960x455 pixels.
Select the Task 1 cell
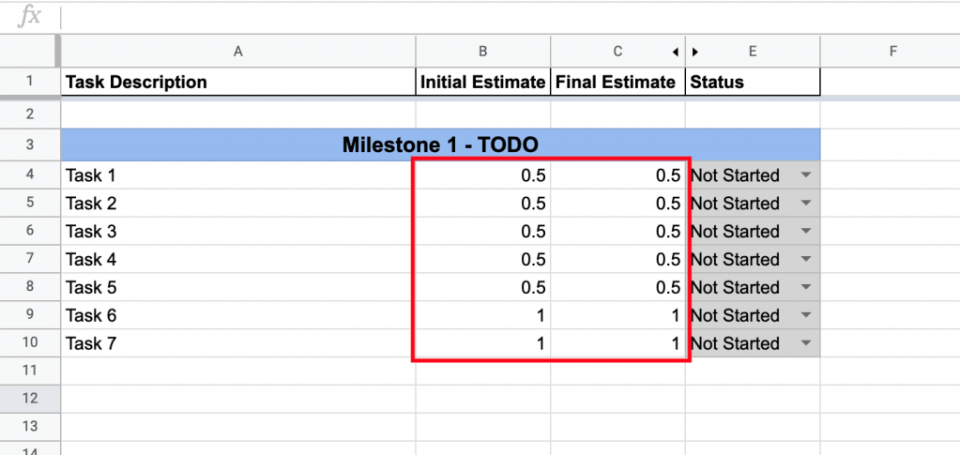click(238, 176)
